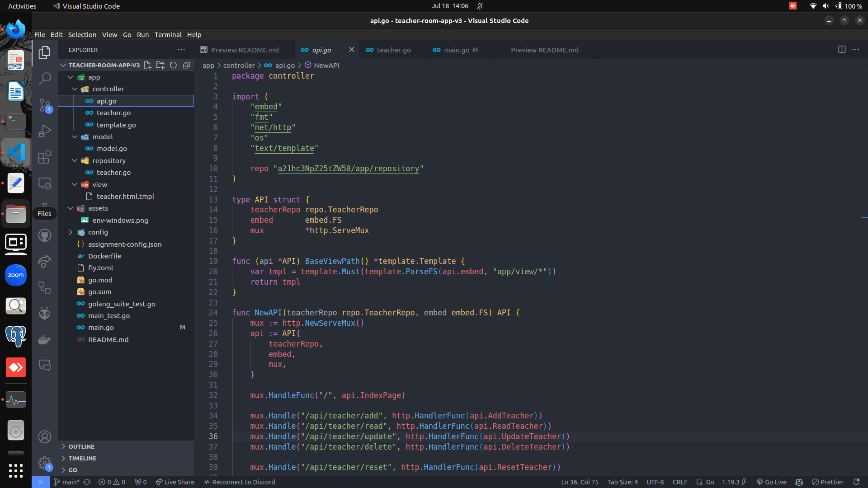Screen dimensions: 868x488
Task: Open main_test.go in explorer
Action: coord(109,316)
